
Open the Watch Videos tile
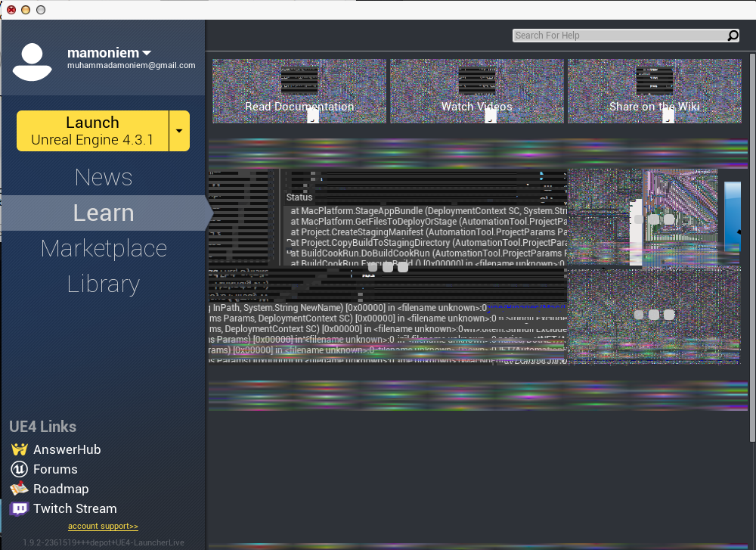(476, 91)
